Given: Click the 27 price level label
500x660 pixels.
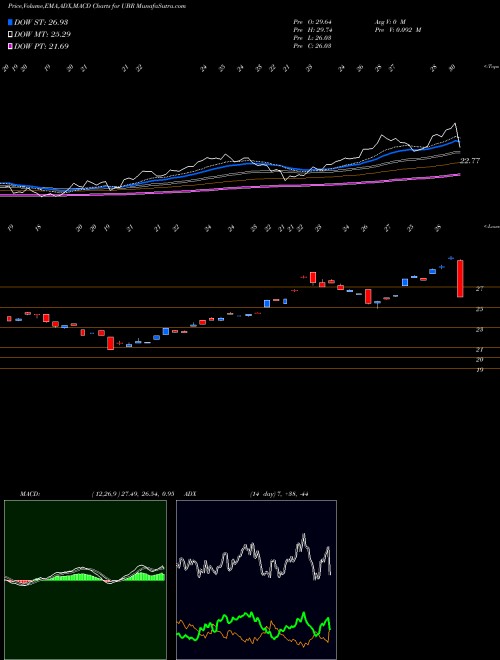Looking at the screenshot, I should 479,289.
